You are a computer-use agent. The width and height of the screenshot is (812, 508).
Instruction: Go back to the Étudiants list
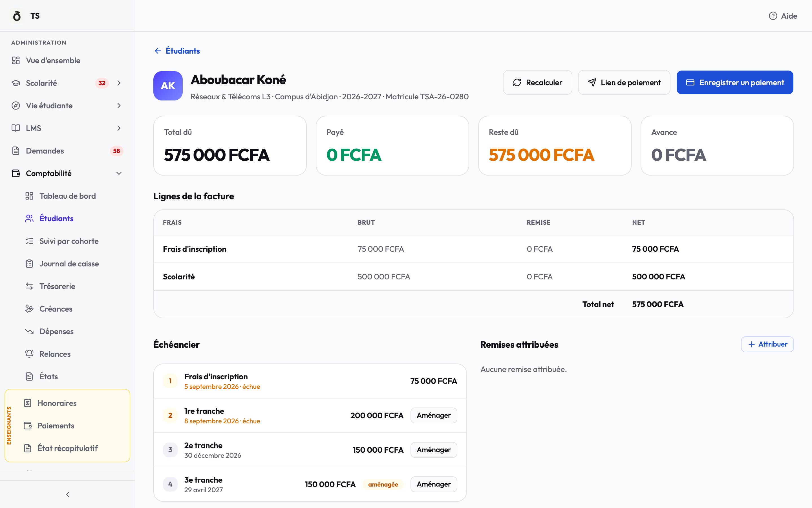click(x=177, y=51)
